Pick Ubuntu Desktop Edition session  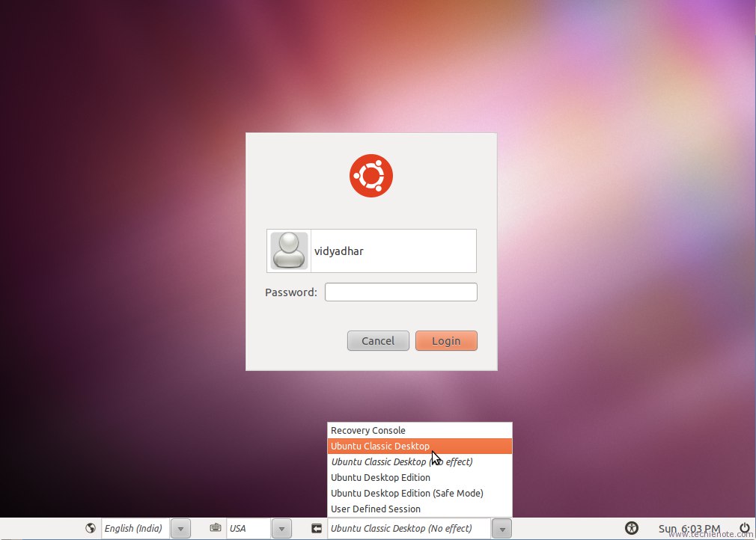tap(419, 477)
